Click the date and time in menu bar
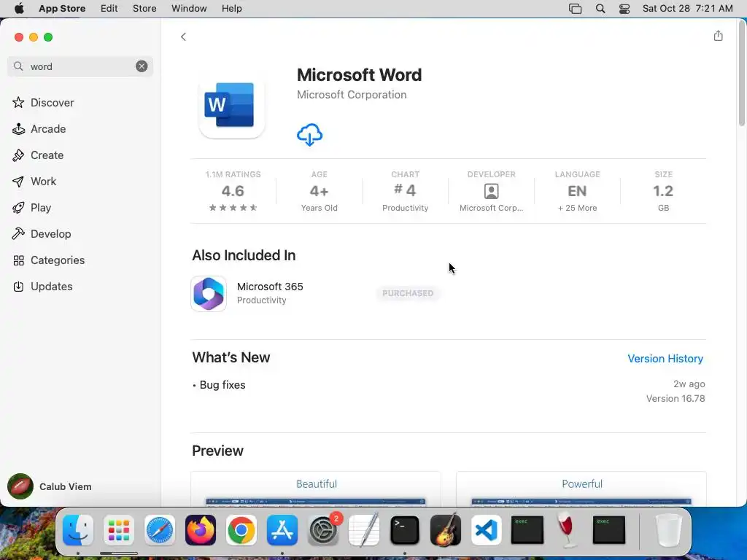The image size is (747, 560). [x=687, y=9]
